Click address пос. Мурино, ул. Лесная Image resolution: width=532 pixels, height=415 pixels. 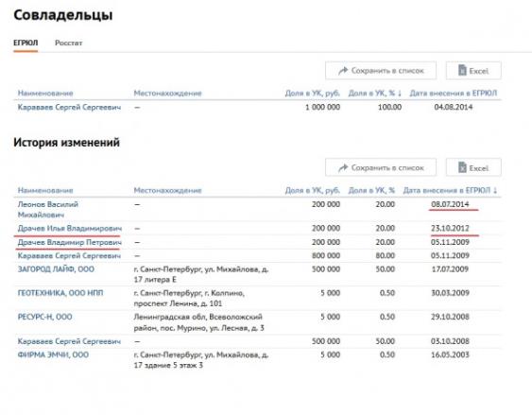click(x=198, y=322)
